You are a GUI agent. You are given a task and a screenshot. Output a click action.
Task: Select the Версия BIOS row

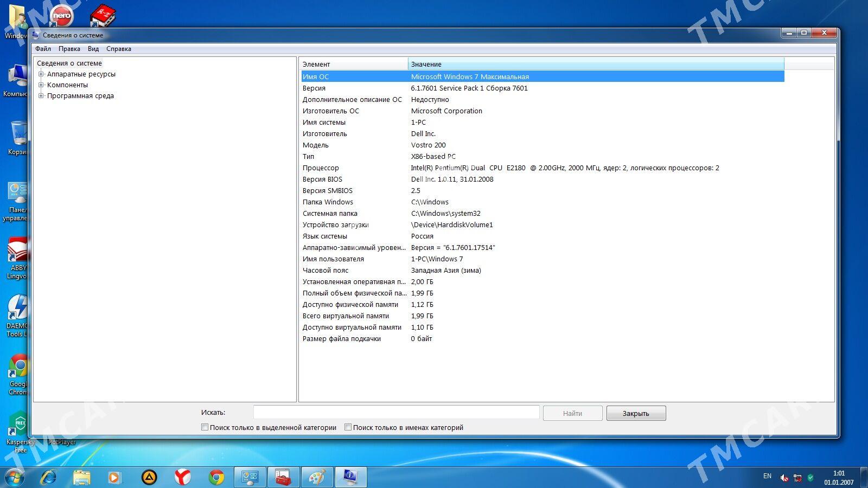click(542, 179)
